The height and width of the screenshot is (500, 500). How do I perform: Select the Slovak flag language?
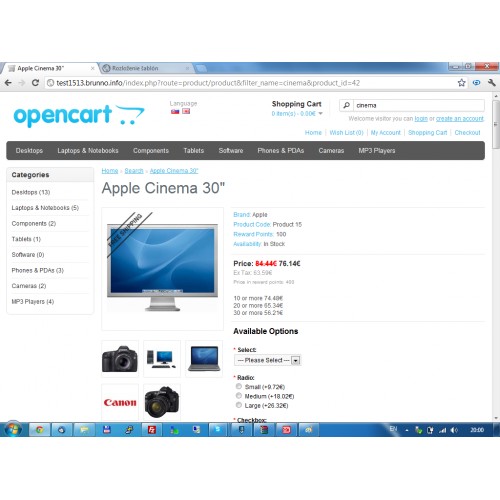tap(175, 111)
